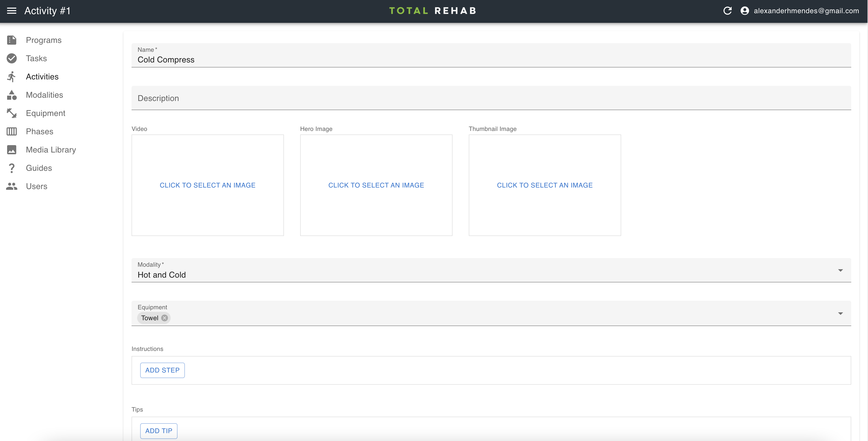Go to Media Library menu item
The image size is (868, 441).
51,150
